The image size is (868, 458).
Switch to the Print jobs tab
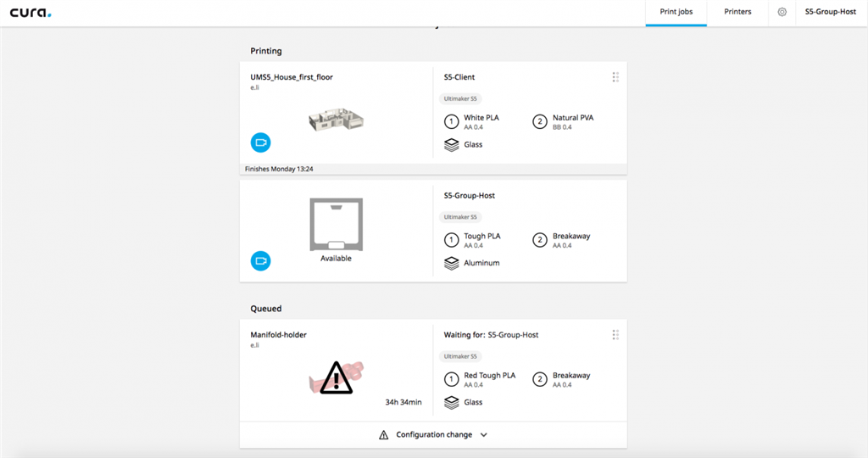[676, 13]
